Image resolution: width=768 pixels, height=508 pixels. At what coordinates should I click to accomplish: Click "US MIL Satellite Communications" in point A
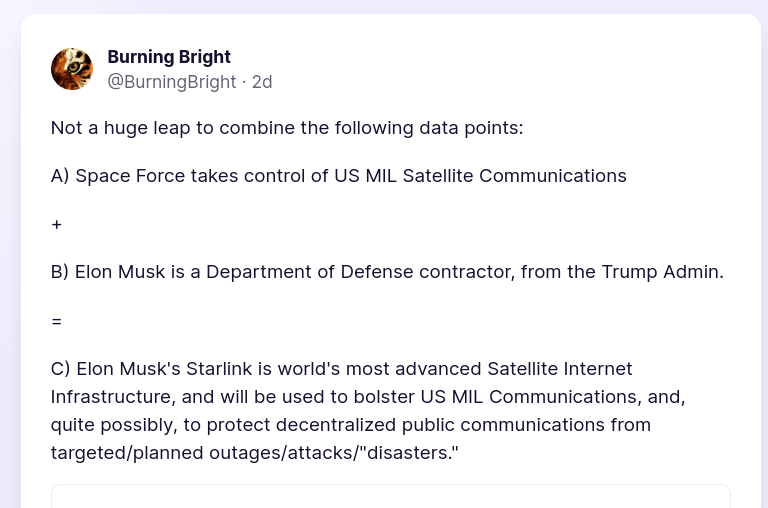click(x=480, y=176)
